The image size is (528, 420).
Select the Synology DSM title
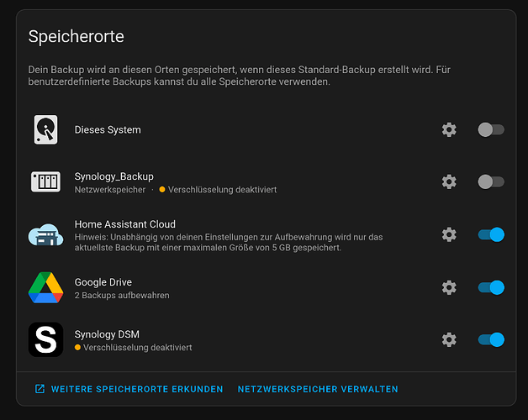click(x=107, y=334)
